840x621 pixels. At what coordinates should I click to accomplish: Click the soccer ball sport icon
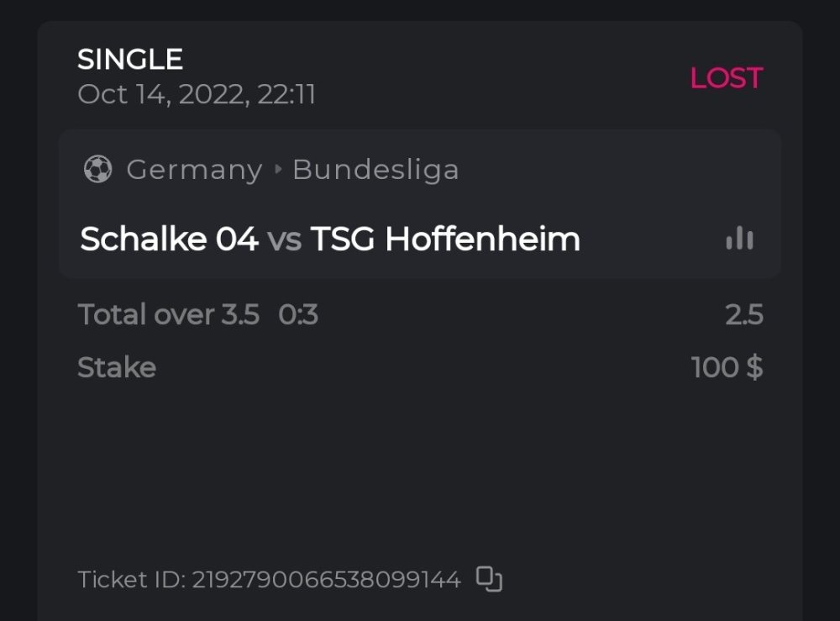[x=97, y=170]
